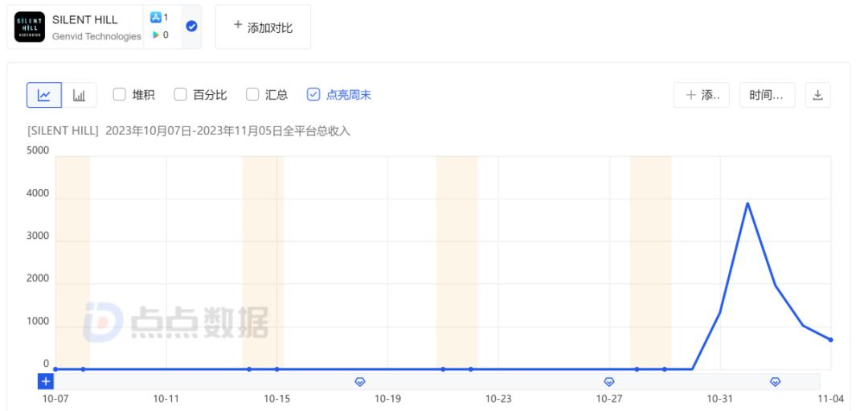Open the + 添.. dropdown
This screenshot has height=411, width=868.
tap(702, 95)
